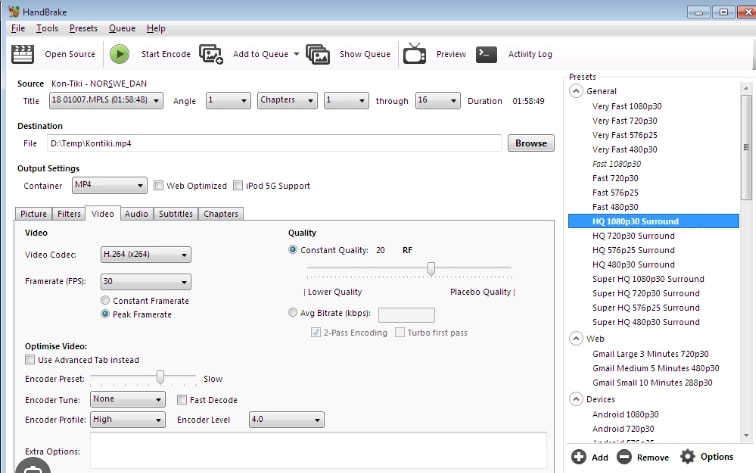Click the presets list scrollbar thumb
The height and width of the screenshot is (473, 756).
coord(746,147)
